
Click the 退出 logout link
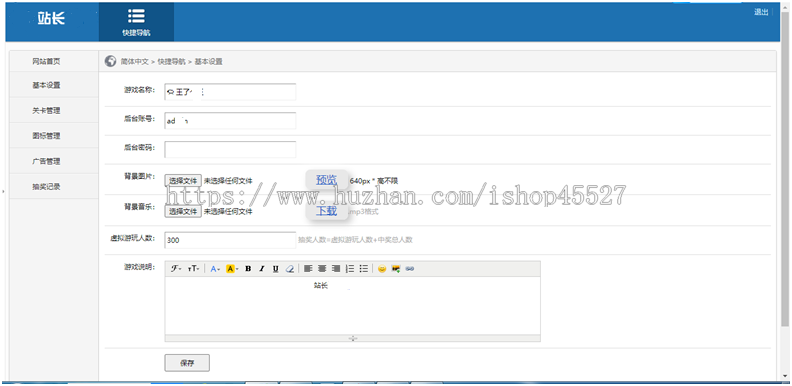click(761, 12)
